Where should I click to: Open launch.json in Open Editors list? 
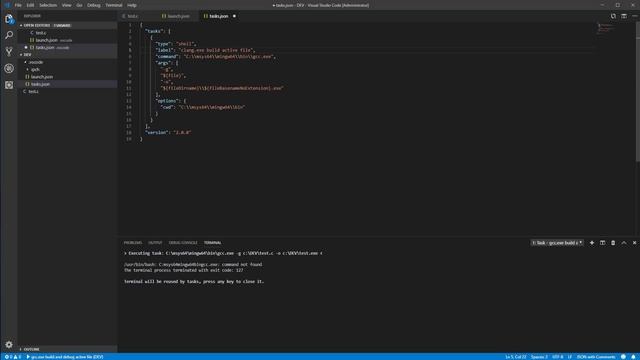coord(67,40)
